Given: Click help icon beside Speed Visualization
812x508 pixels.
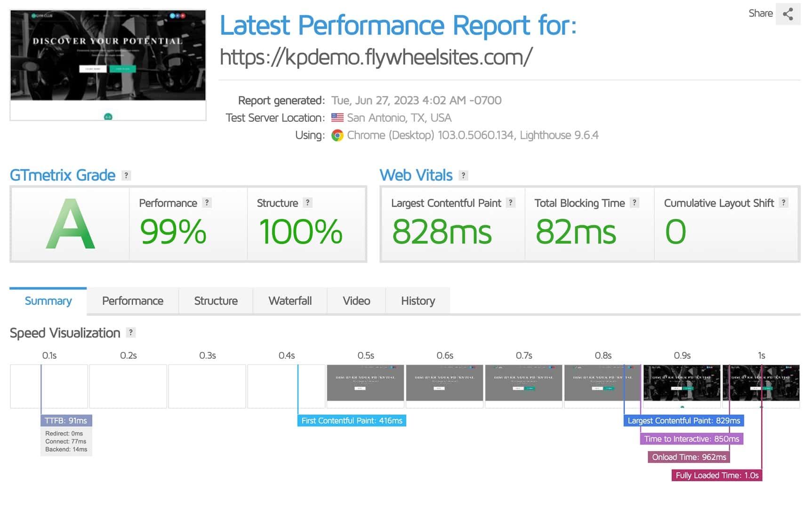Looking at the screenshot, I should coord(131,333).
